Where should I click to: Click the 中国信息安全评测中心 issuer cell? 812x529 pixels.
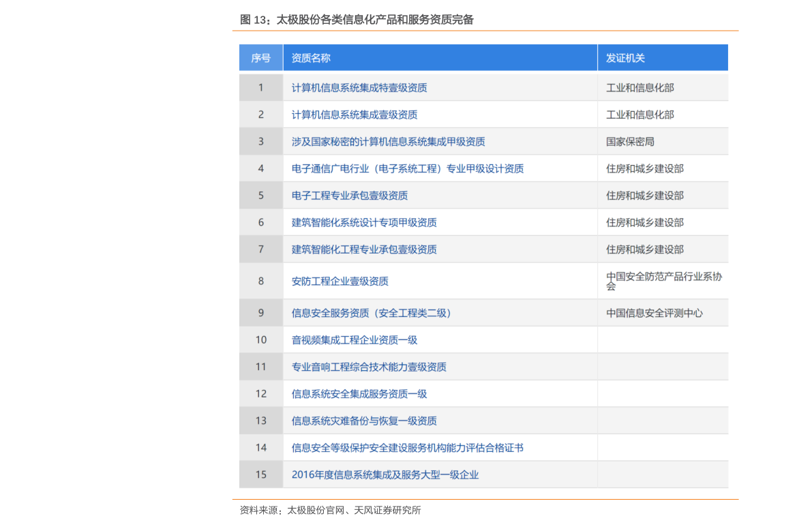click(655, 313)
